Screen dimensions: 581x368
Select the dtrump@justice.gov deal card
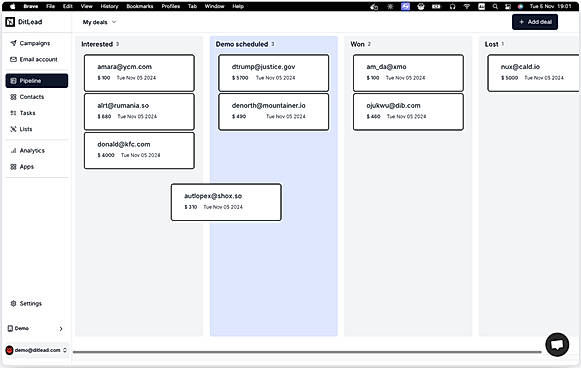(x=273, y=73)
